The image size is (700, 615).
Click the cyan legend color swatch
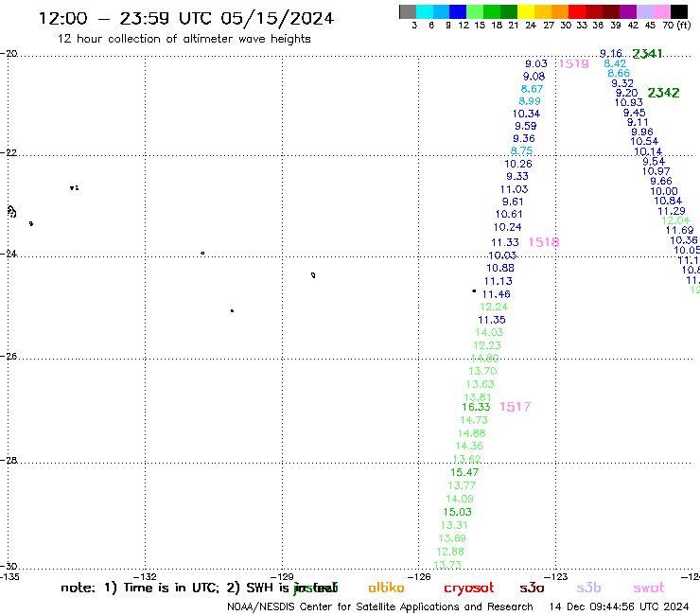click(x=425, y=11)
